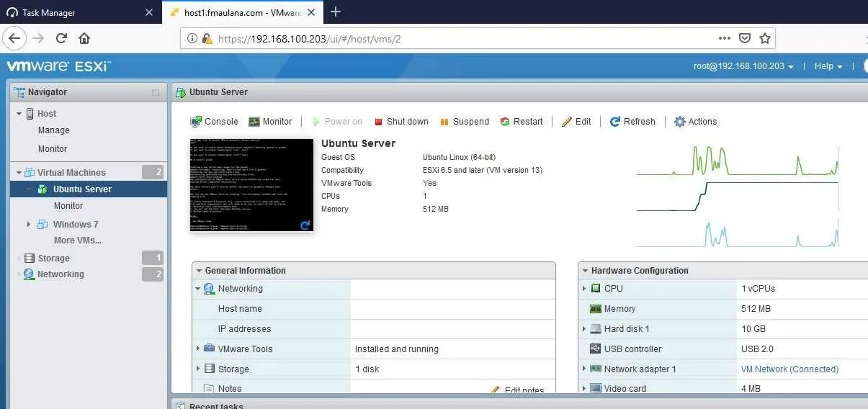Image resolution: width=868 pixels, height=409 pixels.
Task: Select Monitor under Ubuntu Server
Action: pyautogui.click(x=68, y=206)
